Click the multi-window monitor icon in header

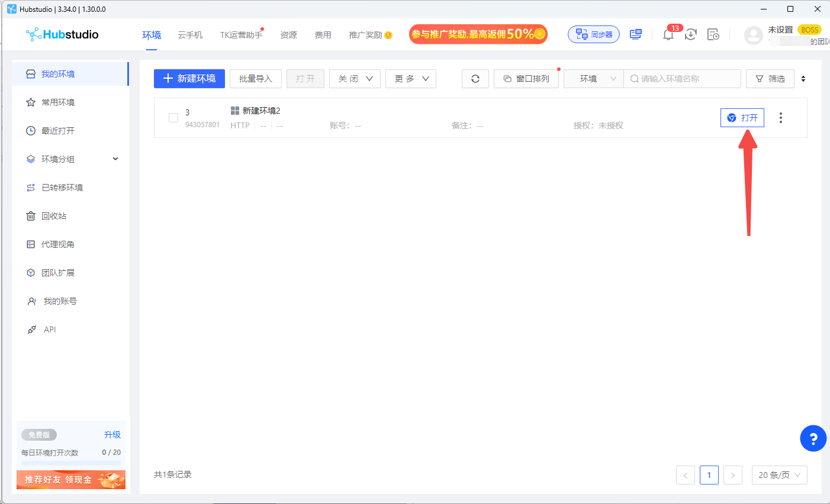point(636,34)
